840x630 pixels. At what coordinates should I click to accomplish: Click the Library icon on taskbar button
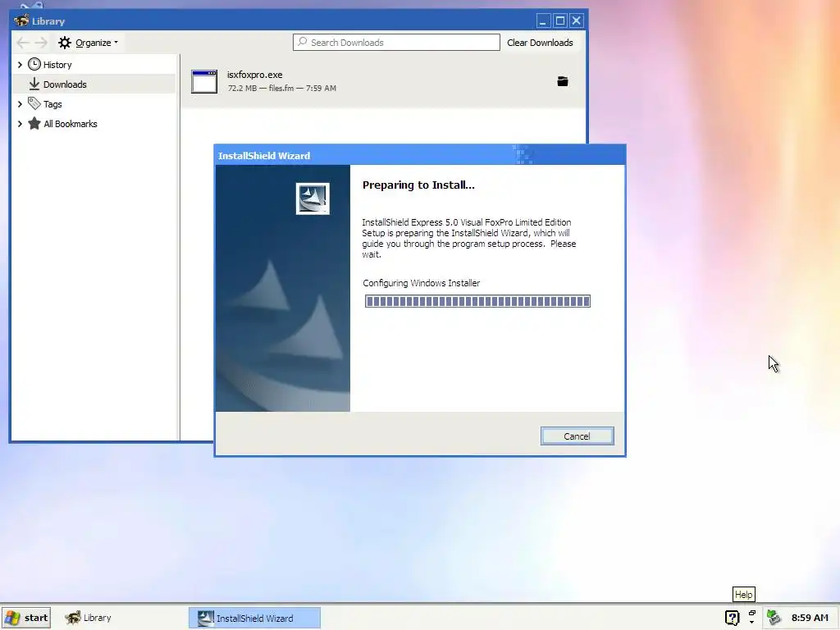pos(73,618)
